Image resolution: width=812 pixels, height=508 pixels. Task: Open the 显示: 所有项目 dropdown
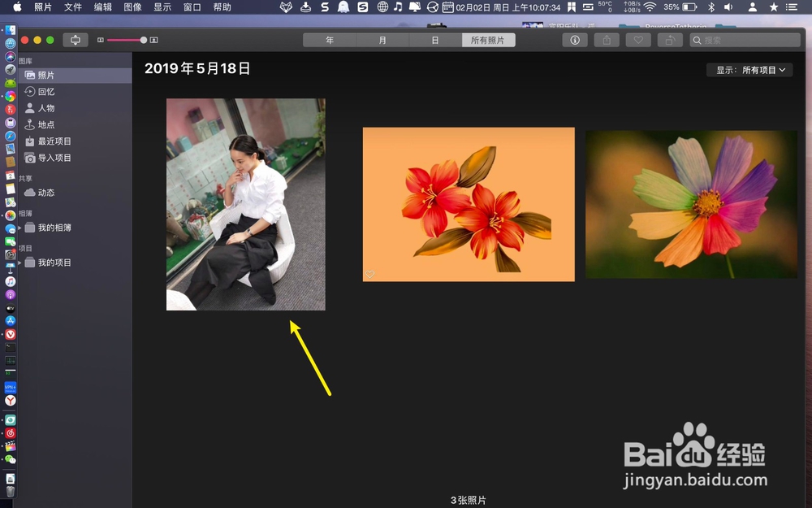[x=748, y=69]
